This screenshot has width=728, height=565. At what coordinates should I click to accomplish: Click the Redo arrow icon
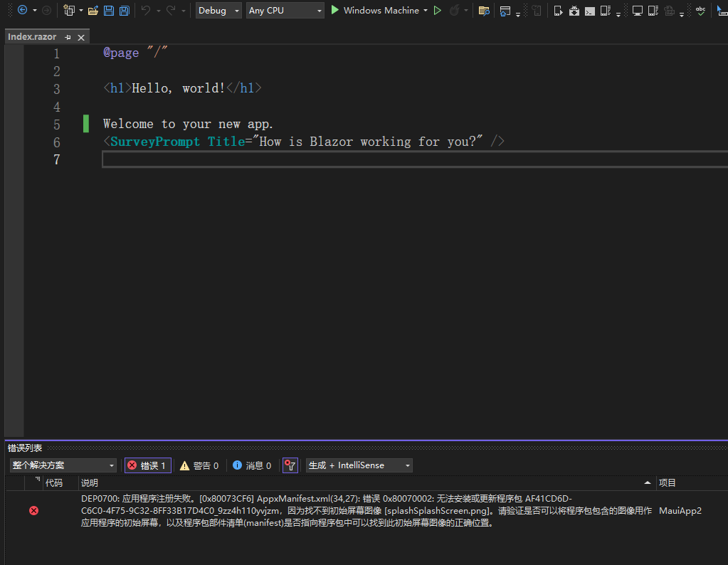point(171,10)
